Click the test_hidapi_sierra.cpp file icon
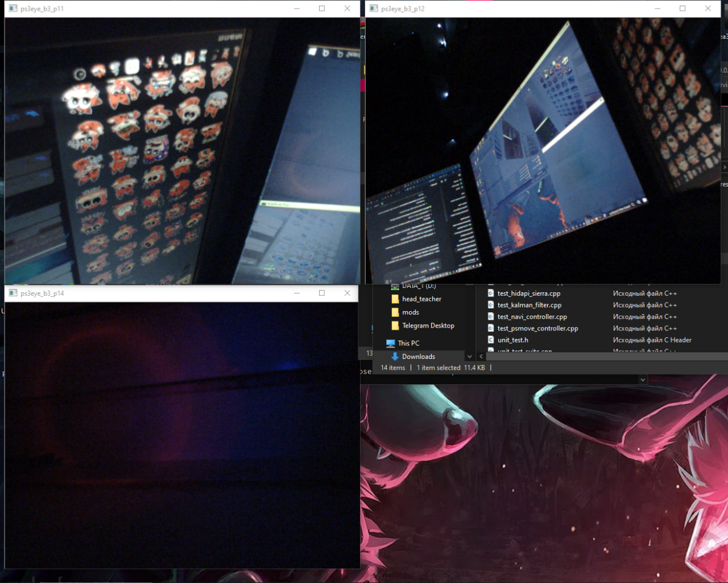728x583 pixels. click(490, 293)
